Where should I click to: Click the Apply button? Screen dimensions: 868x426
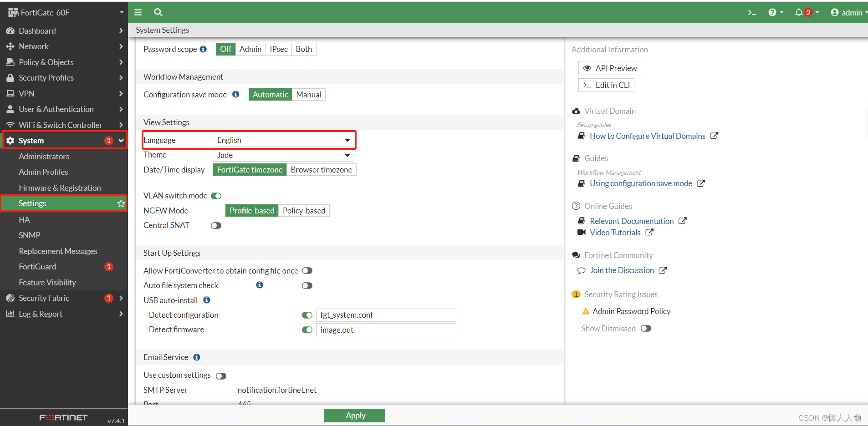354,416
